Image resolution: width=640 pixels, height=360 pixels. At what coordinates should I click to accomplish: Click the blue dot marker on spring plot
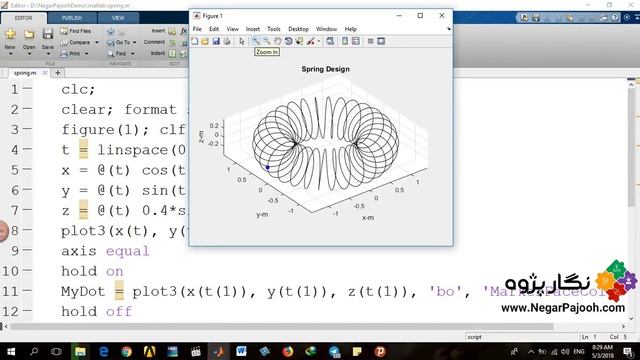(x=268, y=167)
